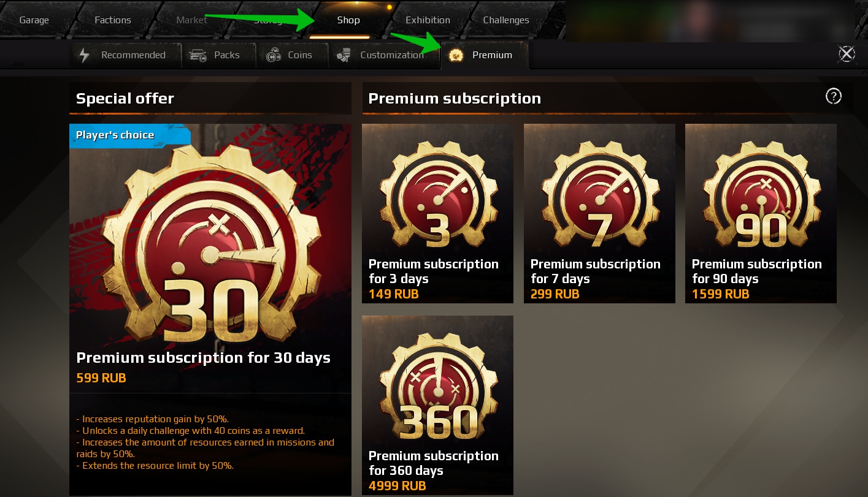Click the golden gear Premium tab icon

456,55
